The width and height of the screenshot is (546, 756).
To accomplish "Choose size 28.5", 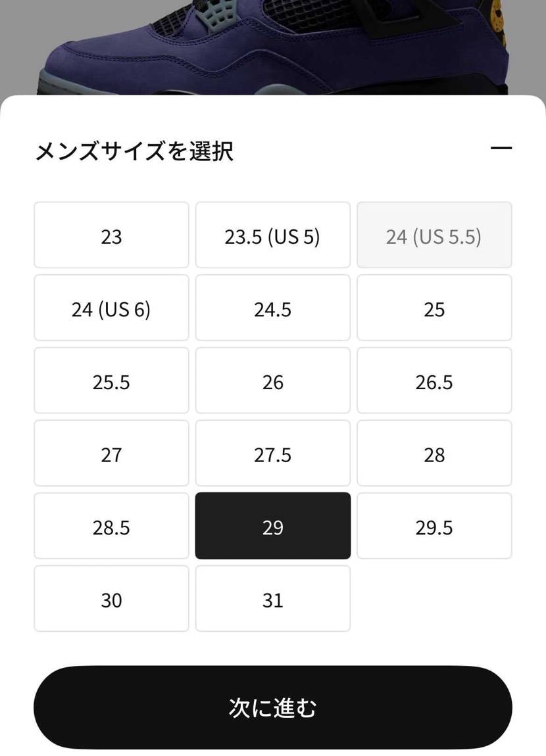I will coord(111,526).
